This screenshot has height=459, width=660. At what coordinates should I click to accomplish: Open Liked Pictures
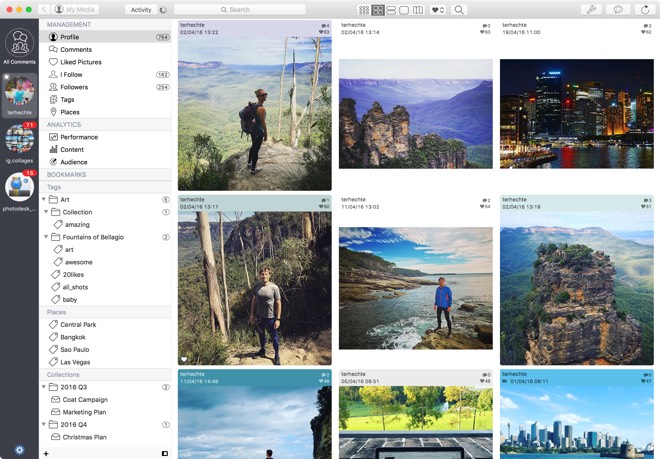[105, 62]
